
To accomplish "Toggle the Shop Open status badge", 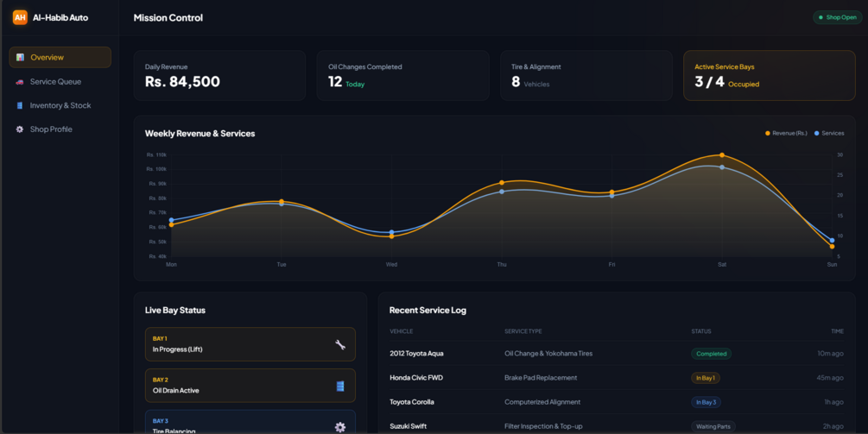I will 838,18.
